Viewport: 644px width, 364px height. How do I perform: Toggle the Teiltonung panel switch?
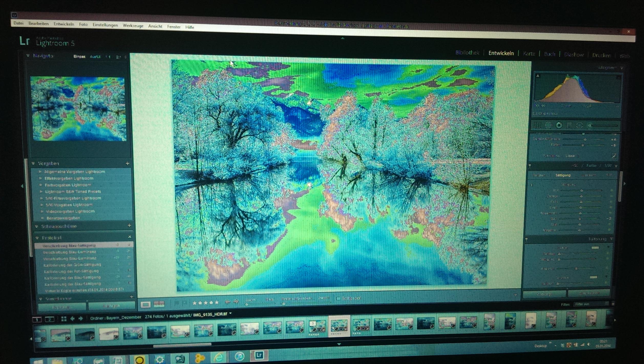[526, 239]
